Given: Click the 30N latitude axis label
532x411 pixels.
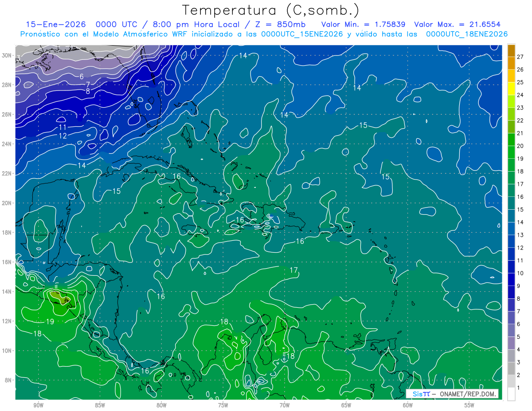Looking at the screenshot, I should pyautogui.click(x=7, y=55).
